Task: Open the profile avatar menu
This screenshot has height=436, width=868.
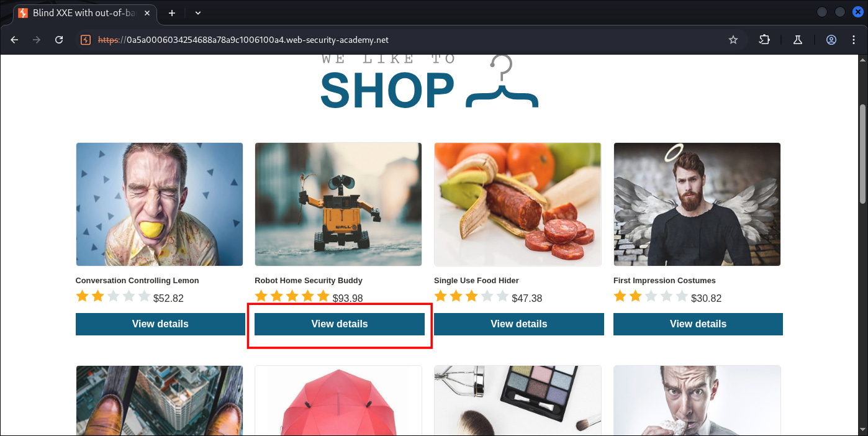Action: click(831, 40)
